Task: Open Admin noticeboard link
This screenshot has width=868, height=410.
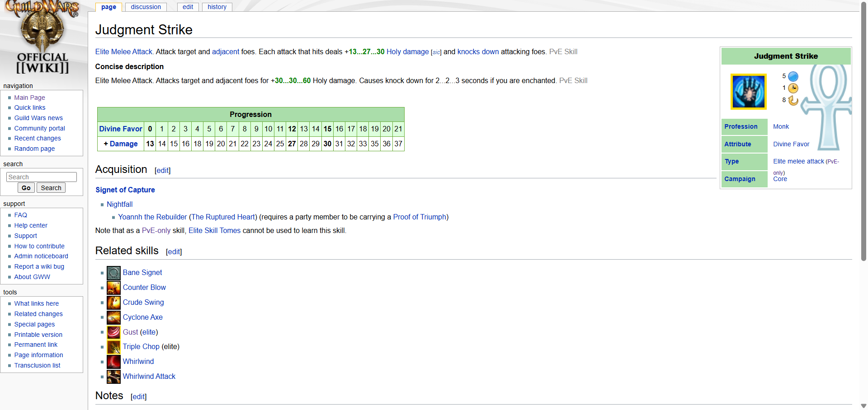Action: tap(41, 256)
